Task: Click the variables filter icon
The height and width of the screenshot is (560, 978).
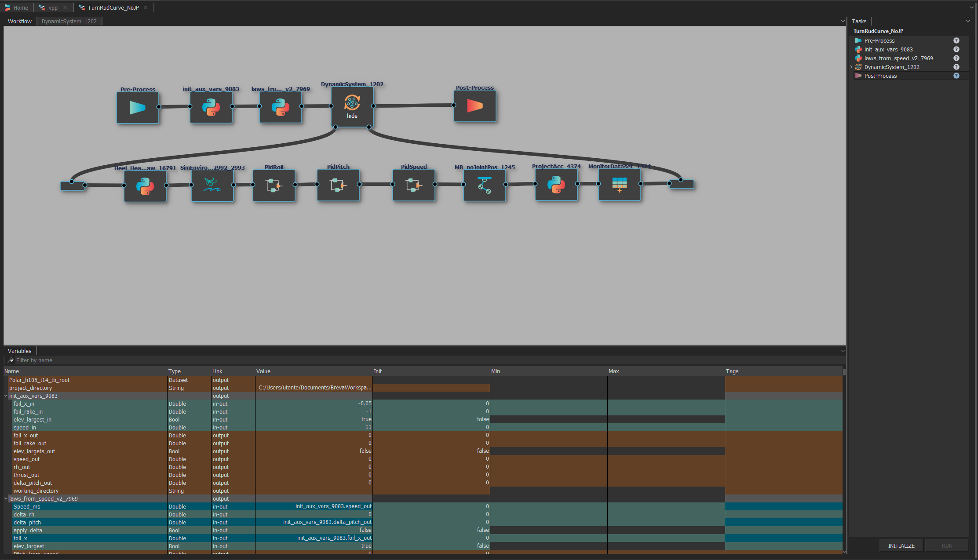Action: (x=11, y=360)
